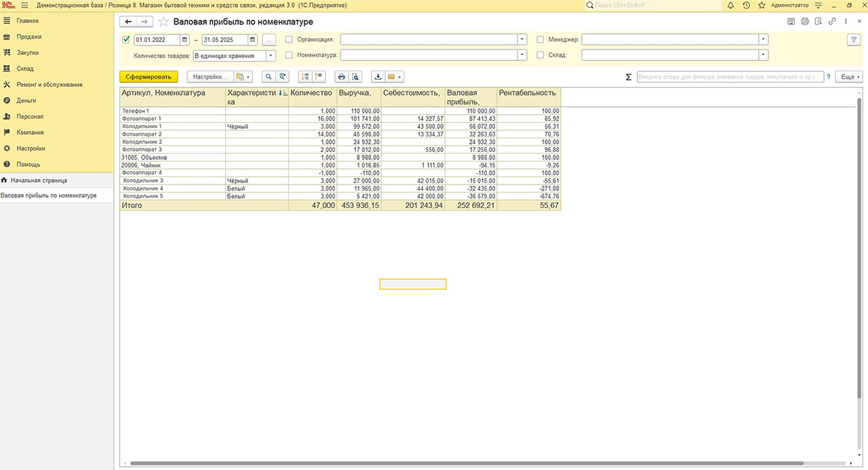This screenshot has width=868, height=470.
Task: Click the period selection ellipsis button
Action: point(269,39)
